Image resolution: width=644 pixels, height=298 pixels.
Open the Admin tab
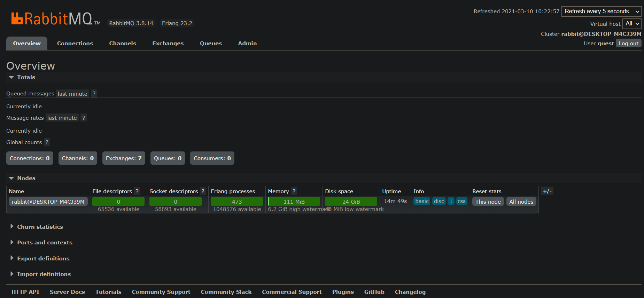tap(247, 44)
